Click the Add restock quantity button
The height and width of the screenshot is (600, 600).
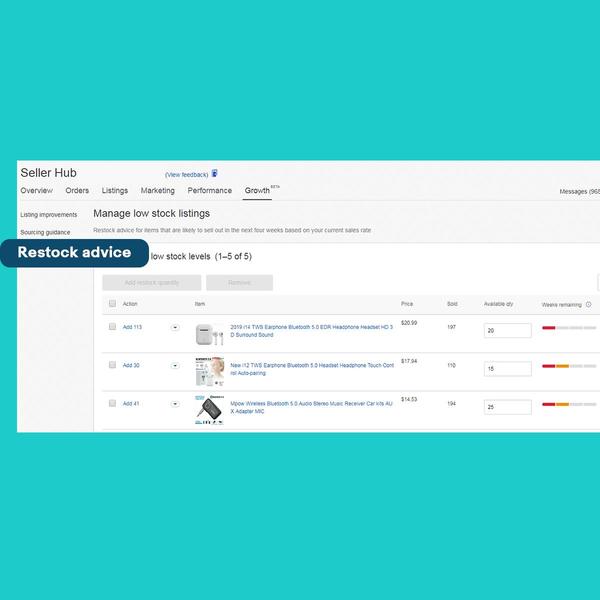coord(152,283)
